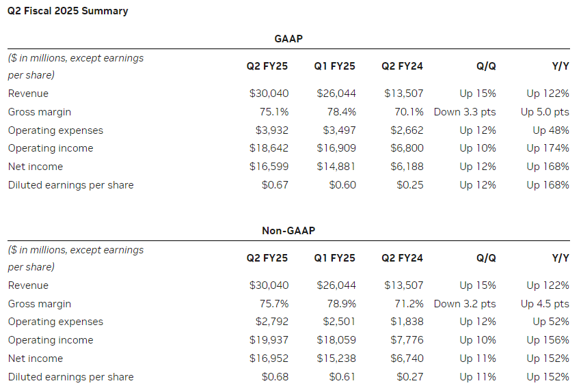Click the GAAP table title

288,40
